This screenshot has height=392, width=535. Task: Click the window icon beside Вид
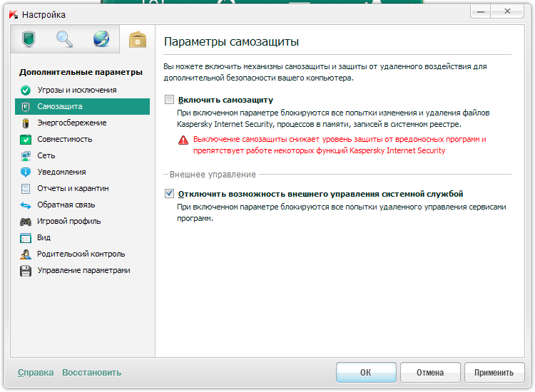[26, 238]
